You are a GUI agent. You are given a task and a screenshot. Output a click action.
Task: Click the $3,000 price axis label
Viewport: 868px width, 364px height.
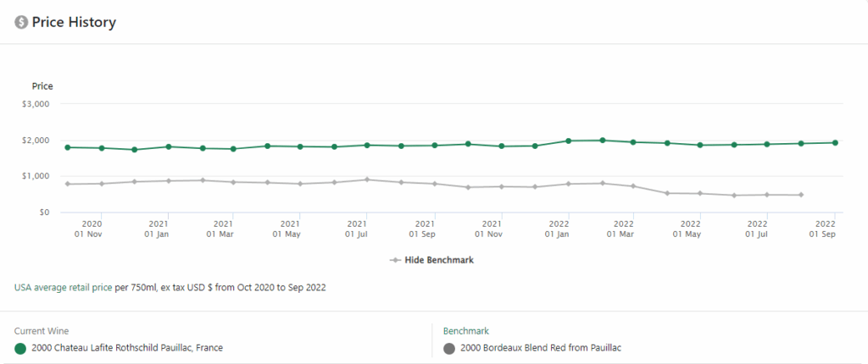click(35, 104)
